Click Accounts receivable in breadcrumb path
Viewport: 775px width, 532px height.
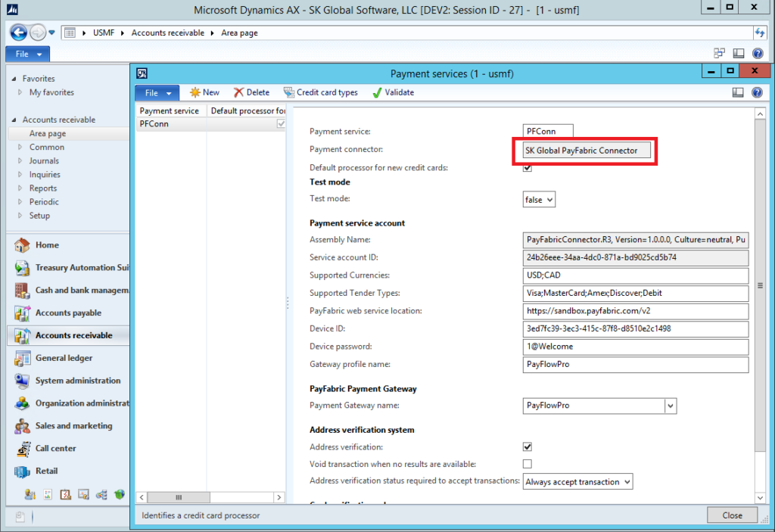[x=167, y=33]
